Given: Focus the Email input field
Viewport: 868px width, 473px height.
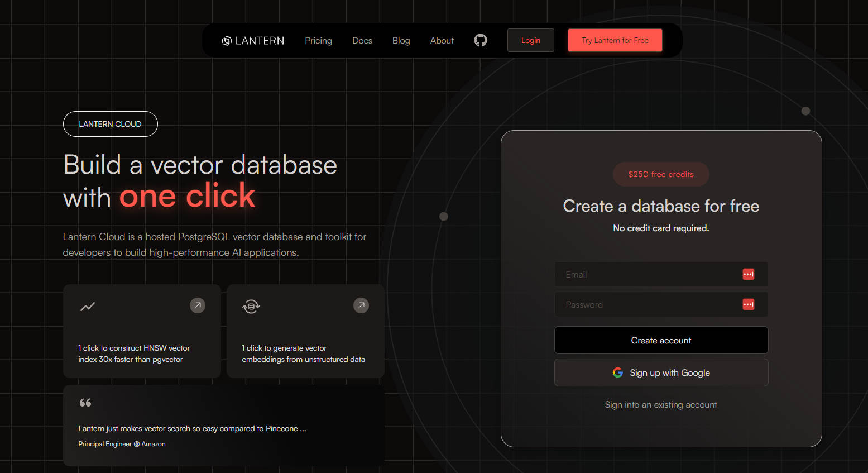Looking at the screenshot, I should click(x=648, y=274).
